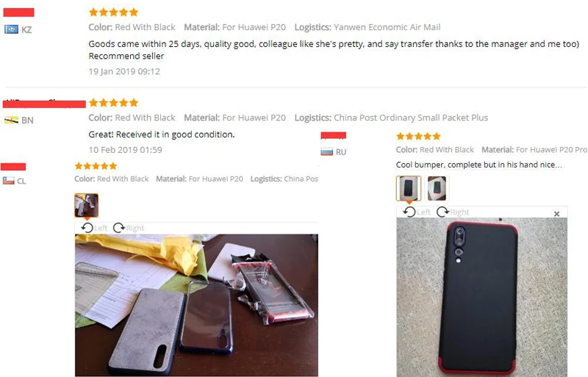Rotate the Chile review photo right
Screen dimensions: 588x377
tap(129, 228)
